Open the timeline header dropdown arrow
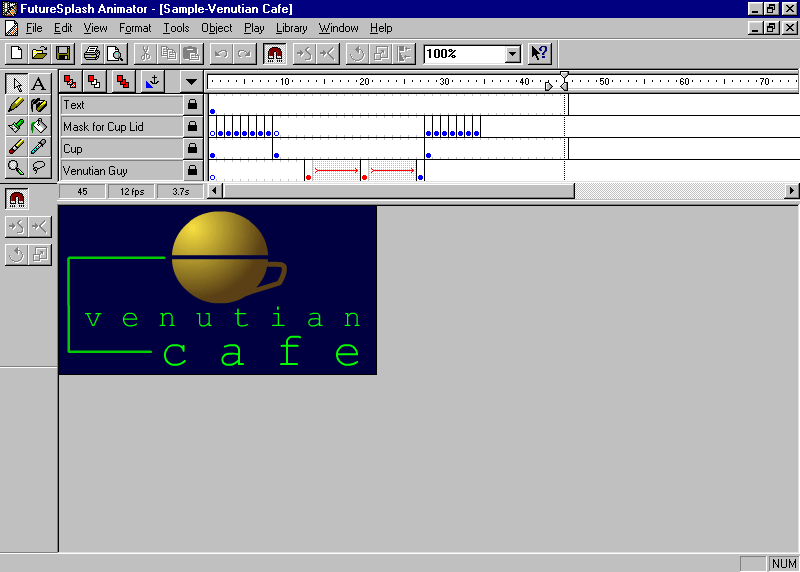This screenshot has width=800, height=572. (191, 82)
